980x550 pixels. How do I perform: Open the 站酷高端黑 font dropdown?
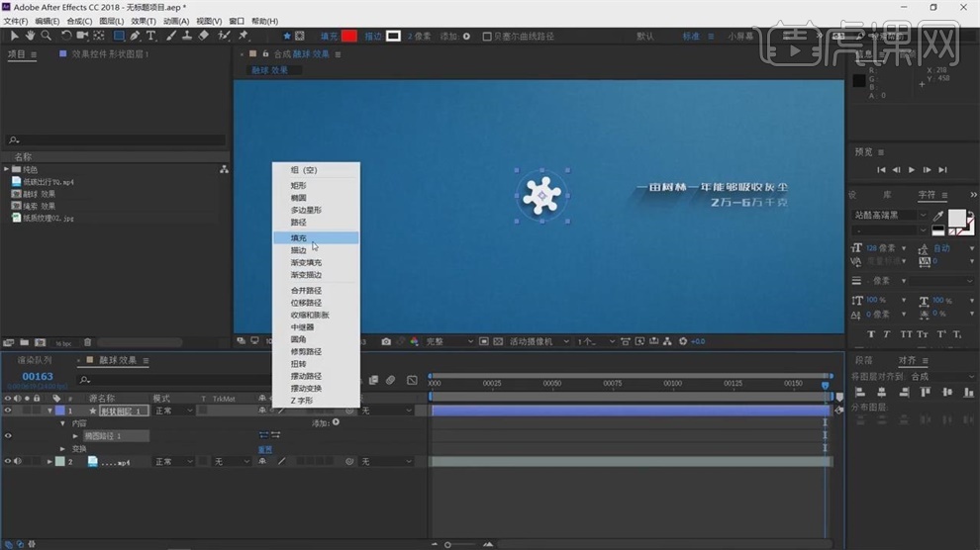pos(923,215)
